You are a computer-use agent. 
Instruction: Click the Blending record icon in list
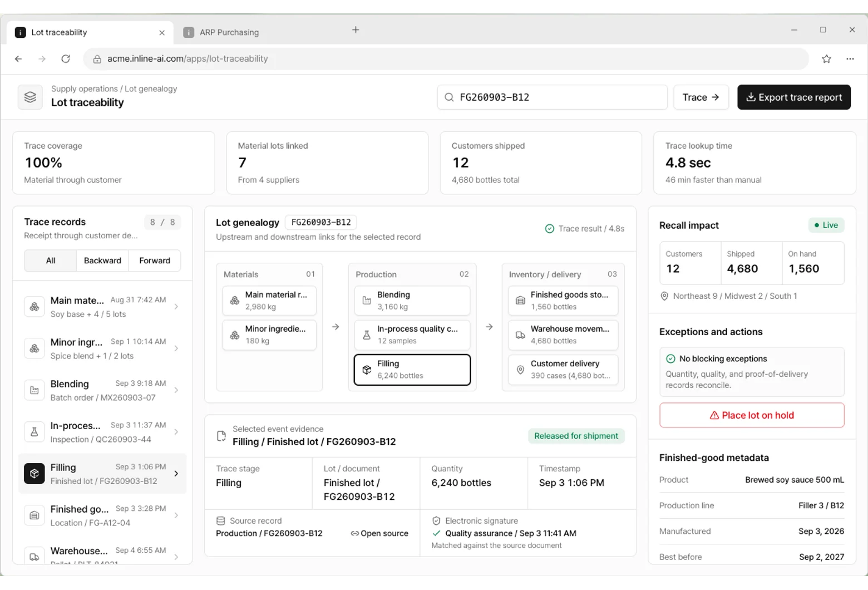click(x=34, y=390)
